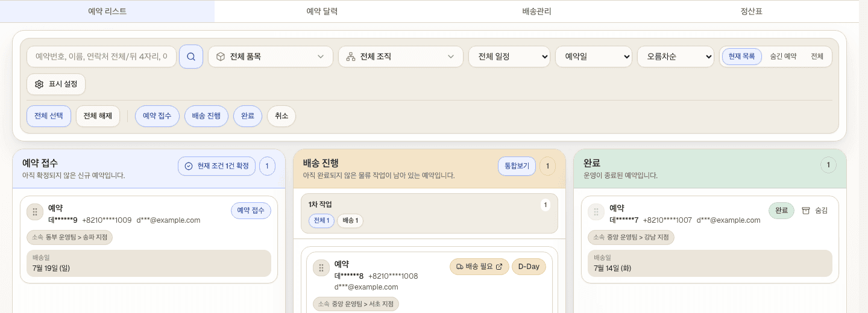868x313 pixels.
Task: Open the 오름차순 sort-order select
Action: click(676, 57)
